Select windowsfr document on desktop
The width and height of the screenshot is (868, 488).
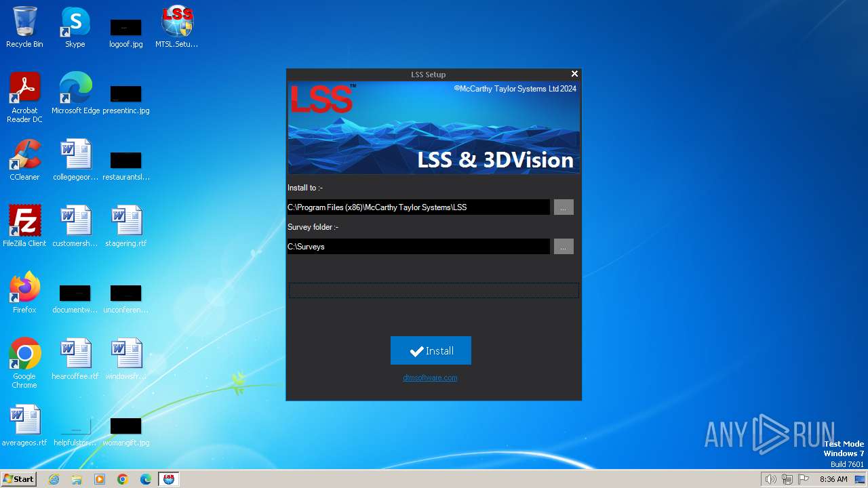(x=126, y=359)
